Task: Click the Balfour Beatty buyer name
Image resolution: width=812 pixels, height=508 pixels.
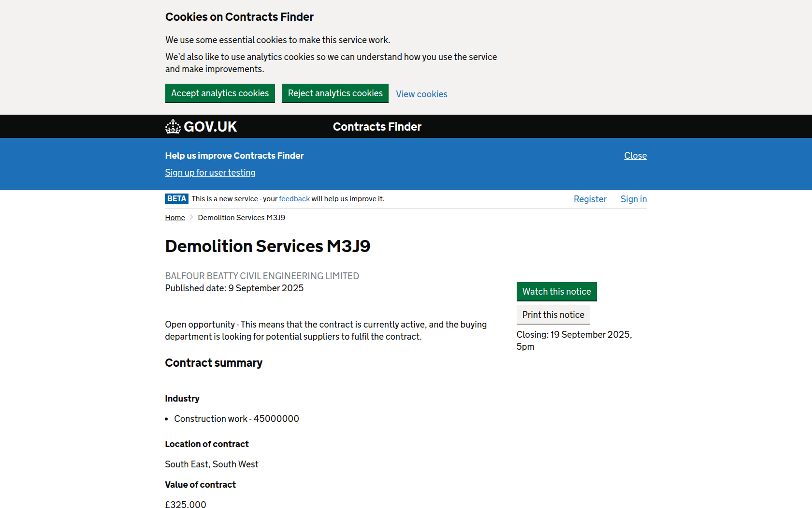Action: point(262,276)
